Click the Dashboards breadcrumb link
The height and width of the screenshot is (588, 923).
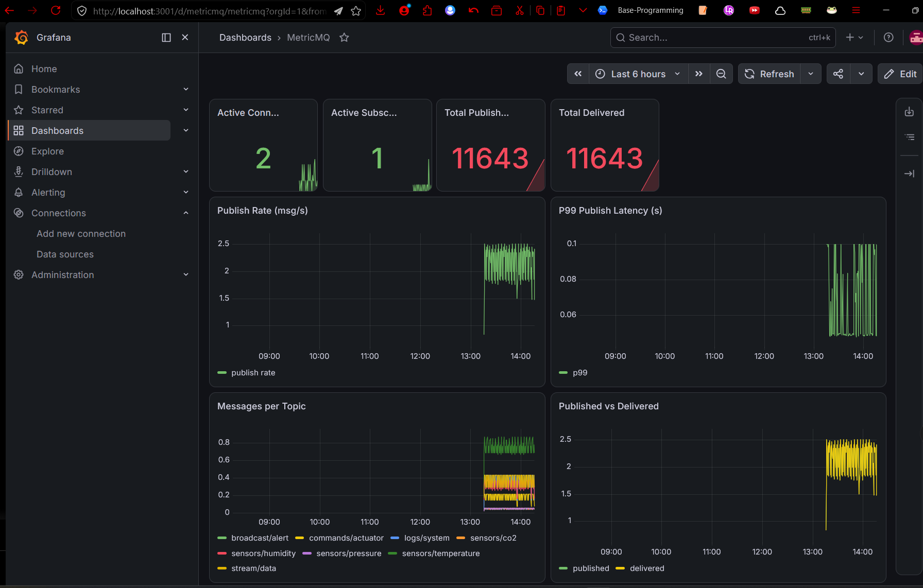coord(245,38)
